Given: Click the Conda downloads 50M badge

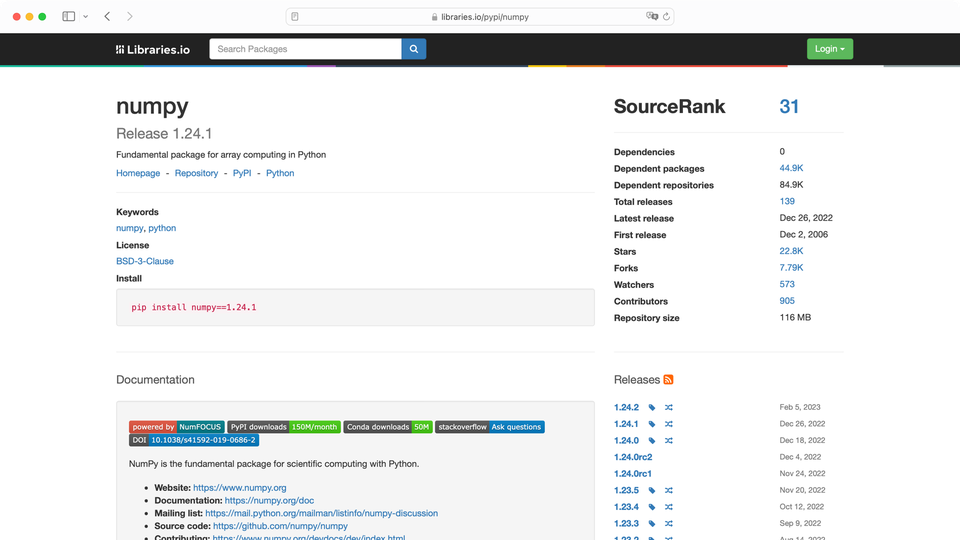Looking at the screenshot, I should [x=388, y=427].
